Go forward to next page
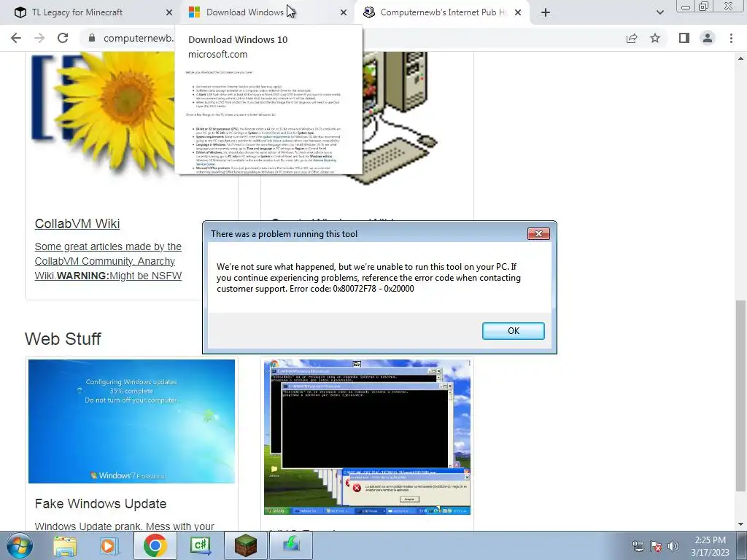Image resolution: width=747 pixels, height=560 pixels. 39,38
